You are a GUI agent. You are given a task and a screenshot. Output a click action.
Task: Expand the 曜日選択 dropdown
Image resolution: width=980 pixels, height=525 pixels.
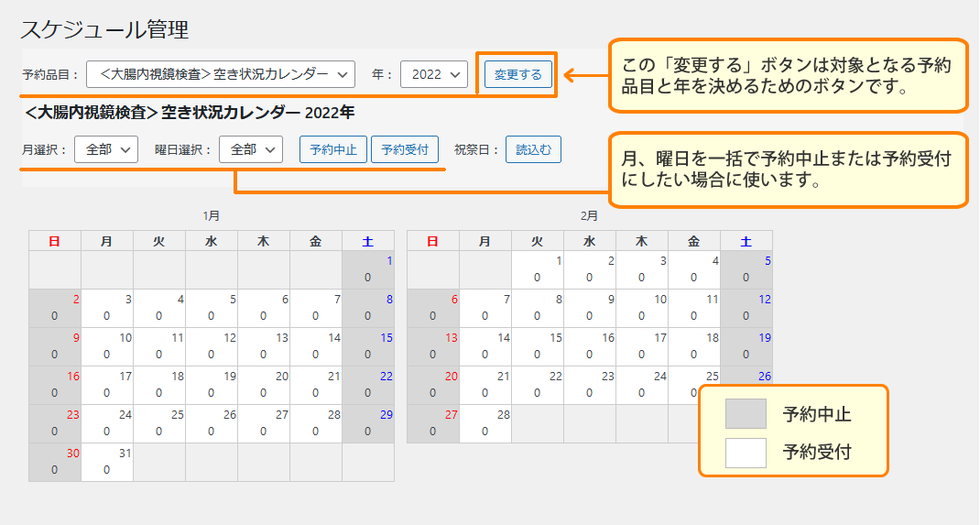click(x=251, y=149)
